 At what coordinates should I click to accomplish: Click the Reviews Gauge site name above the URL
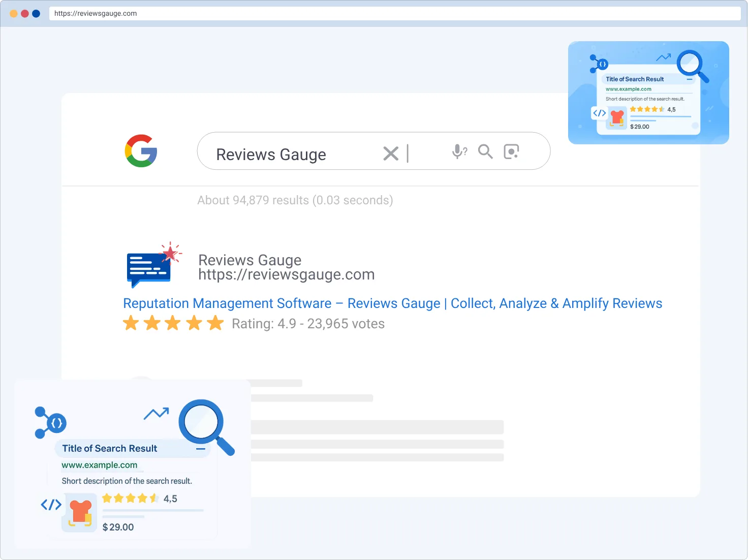pos(250,260)
